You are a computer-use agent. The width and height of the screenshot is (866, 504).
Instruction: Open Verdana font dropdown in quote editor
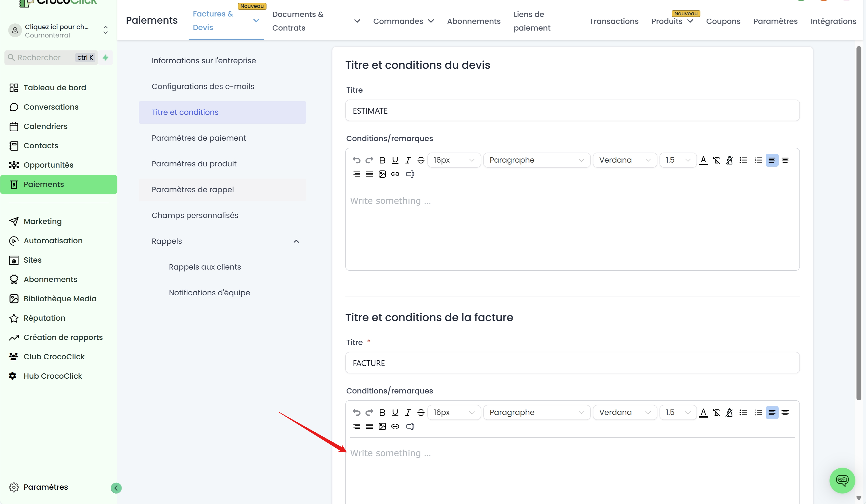[x=625, y=160]
